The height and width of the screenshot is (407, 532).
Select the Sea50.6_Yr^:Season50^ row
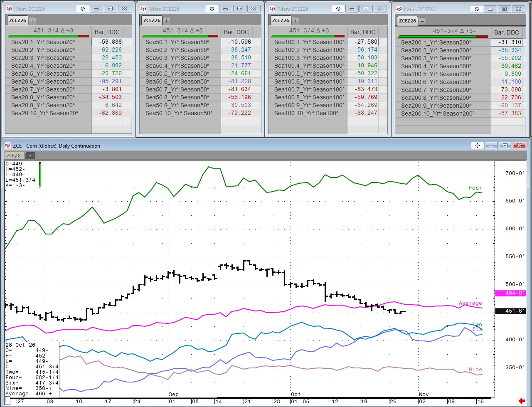pos(180,81)
